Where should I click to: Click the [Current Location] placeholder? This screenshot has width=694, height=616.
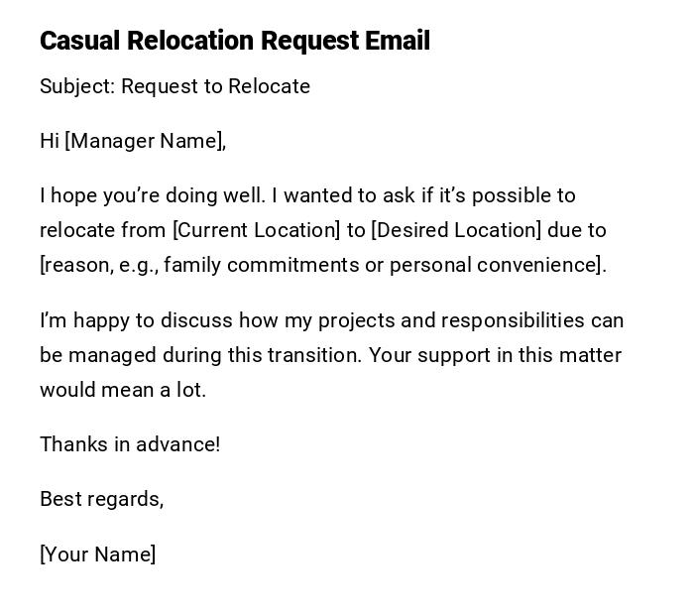click(x=256, y=230)
